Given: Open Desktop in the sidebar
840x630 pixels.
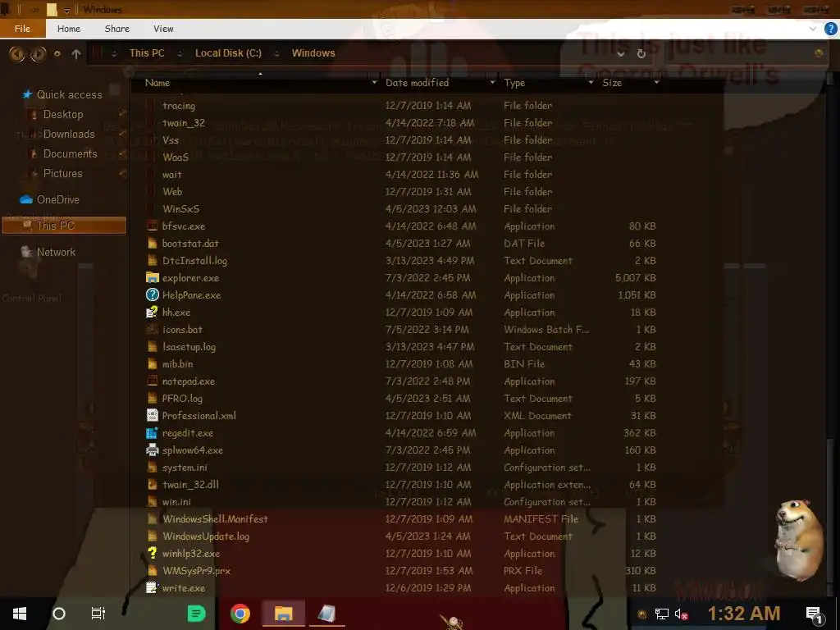Looking at the screenshot, I should 63,115.
